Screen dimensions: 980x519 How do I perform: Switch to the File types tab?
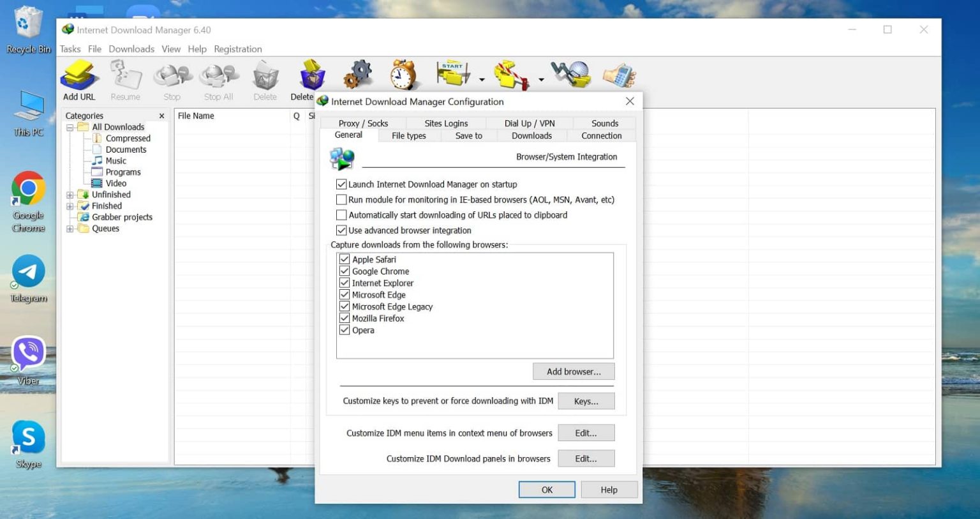point(408,136)
